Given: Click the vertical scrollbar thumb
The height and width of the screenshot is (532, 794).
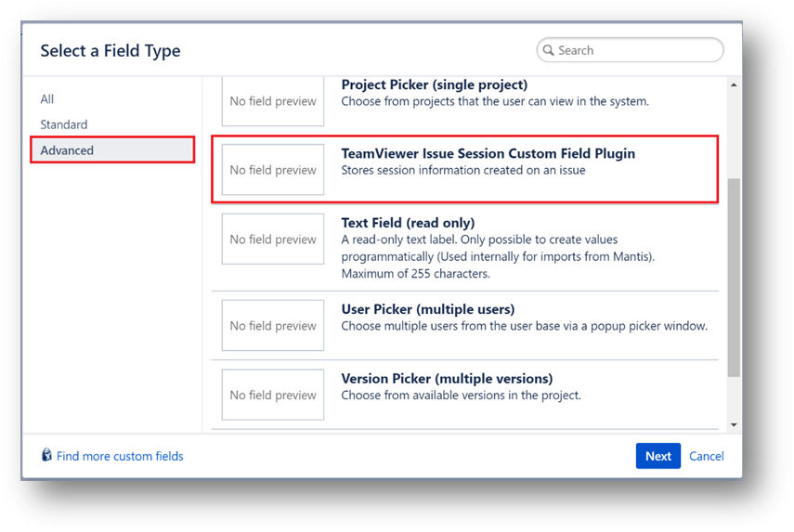Looking at the screenshot, I should click(734, 278).
